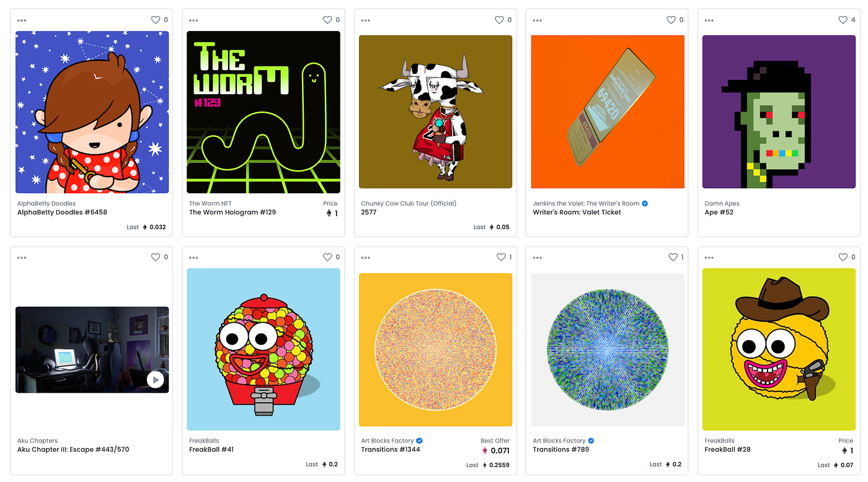Screen dimensions: 868x482
Task: Click verified badge on Transitions #1344 collection
Action: (420, 441)
